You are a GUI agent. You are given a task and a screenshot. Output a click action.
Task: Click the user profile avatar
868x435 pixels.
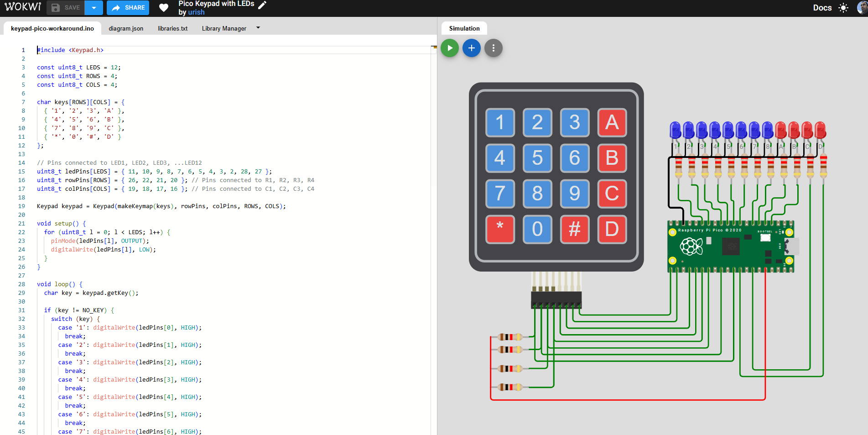tap(862, 8)
